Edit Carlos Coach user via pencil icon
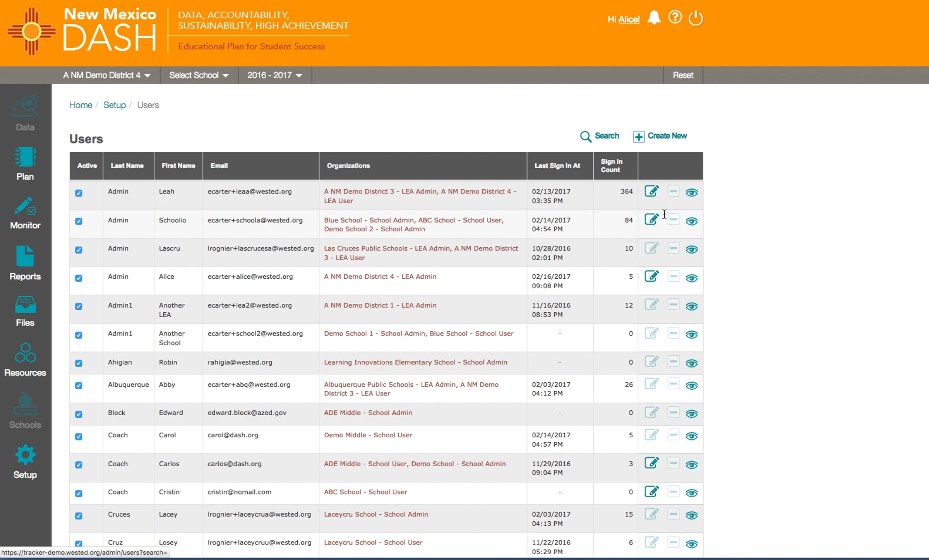 tap(651, 463)
